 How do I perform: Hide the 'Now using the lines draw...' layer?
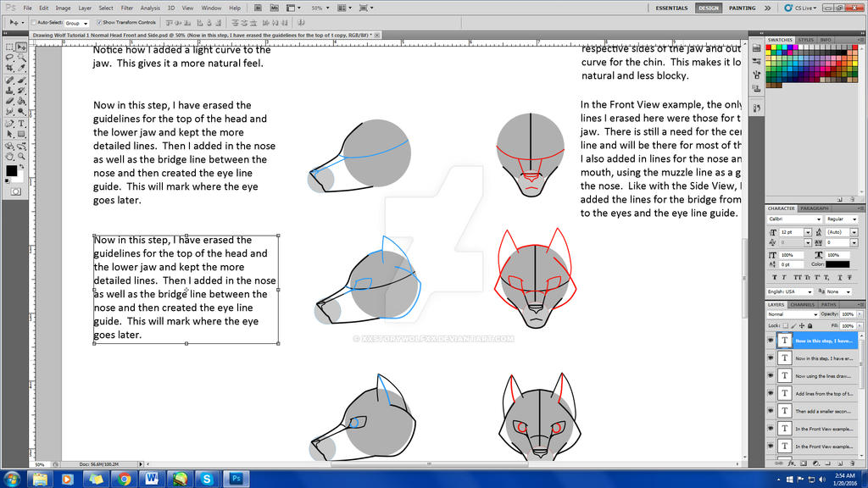[771, 375]
